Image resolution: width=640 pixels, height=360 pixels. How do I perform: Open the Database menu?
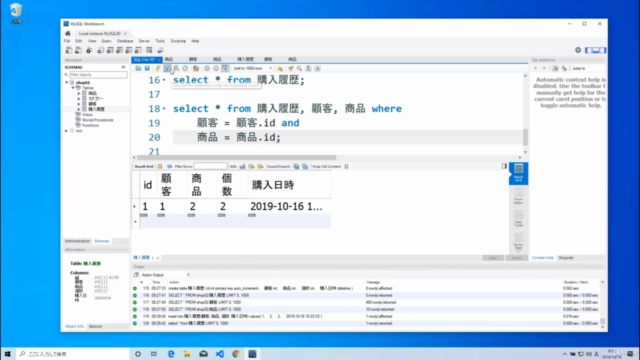[x=125, y=41]
